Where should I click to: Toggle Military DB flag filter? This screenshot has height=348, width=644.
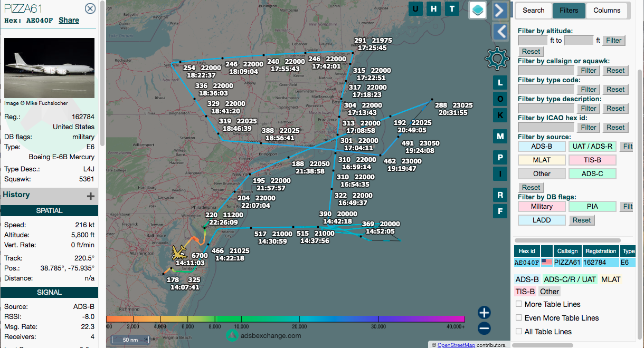[542, 207]
